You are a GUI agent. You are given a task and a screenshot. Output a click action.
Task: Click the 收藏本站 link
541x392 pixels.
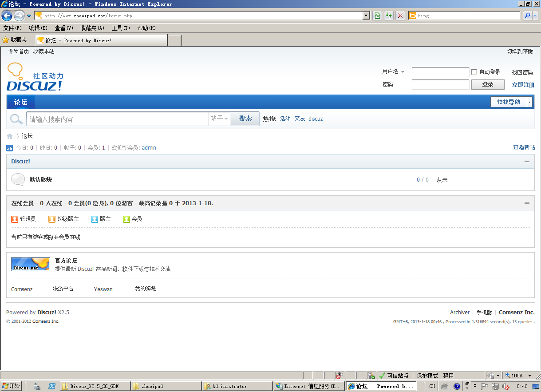click(x=44, y=51)
